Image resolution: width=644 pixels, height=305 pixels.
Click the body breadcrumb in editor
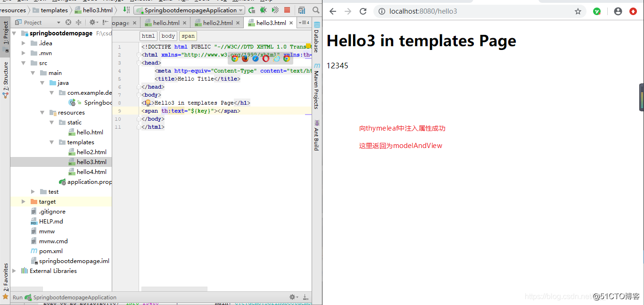click(168, 36)
